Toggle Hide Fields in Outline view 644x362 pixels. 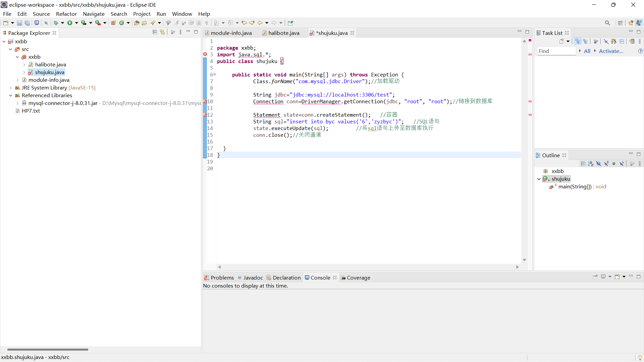click(598, 164)
